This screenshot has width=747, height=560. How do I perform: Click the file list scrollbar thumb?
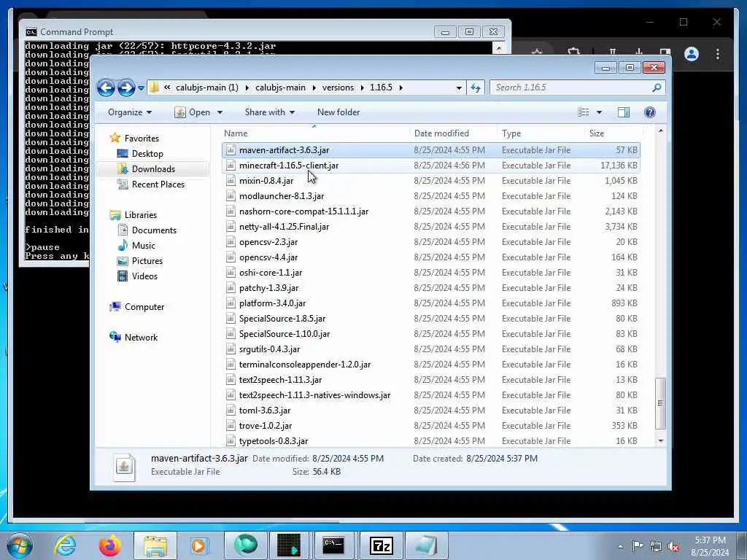point(661,403)
